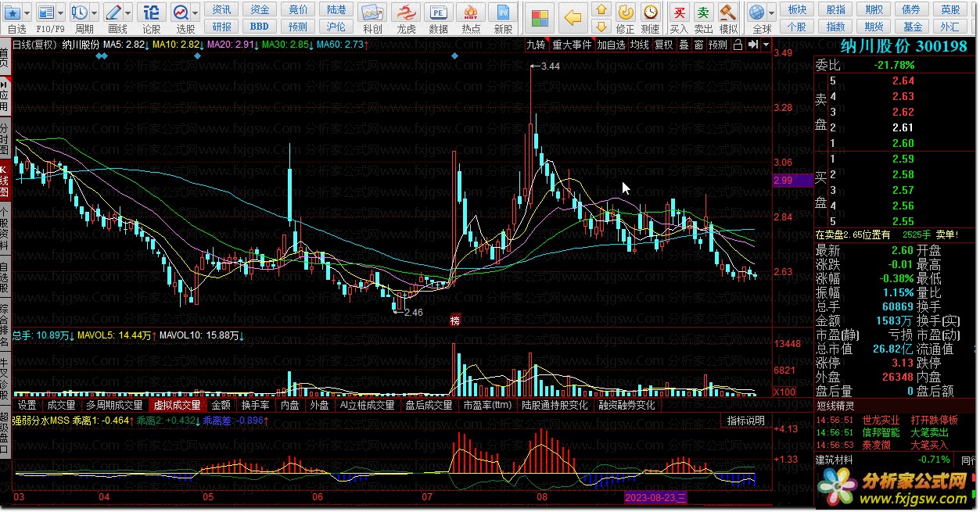
Task: Click the 周期 clock icon
Action: pos(80,12)
